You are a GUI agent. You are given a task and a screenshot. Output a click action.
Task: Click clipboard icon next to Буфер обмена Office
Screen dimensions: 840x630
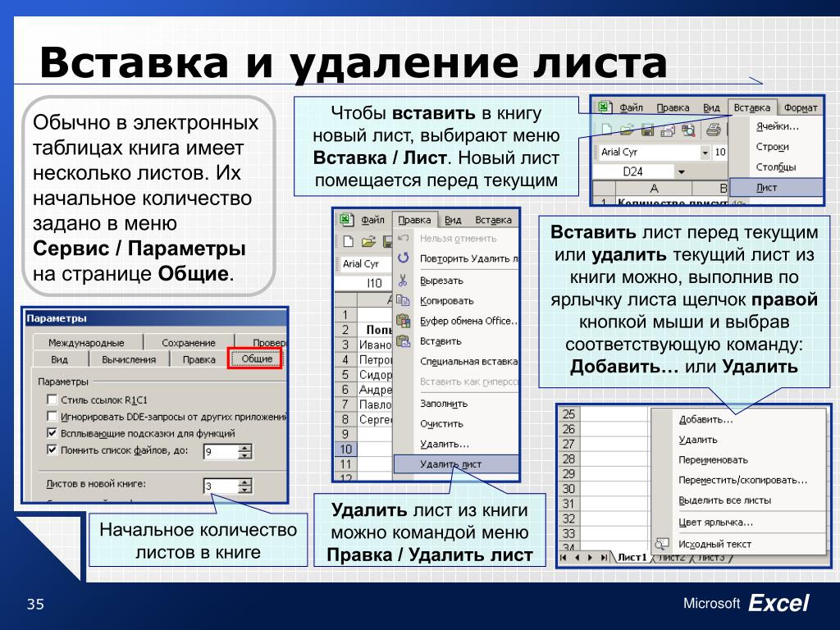coord(403,321)
